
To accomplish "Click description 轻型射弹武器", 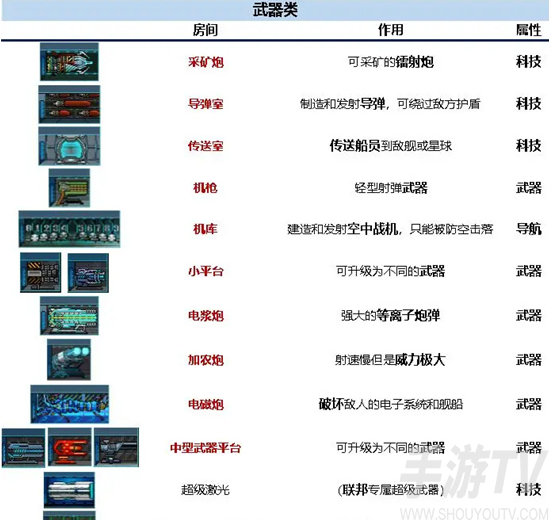I will [391, 188].
